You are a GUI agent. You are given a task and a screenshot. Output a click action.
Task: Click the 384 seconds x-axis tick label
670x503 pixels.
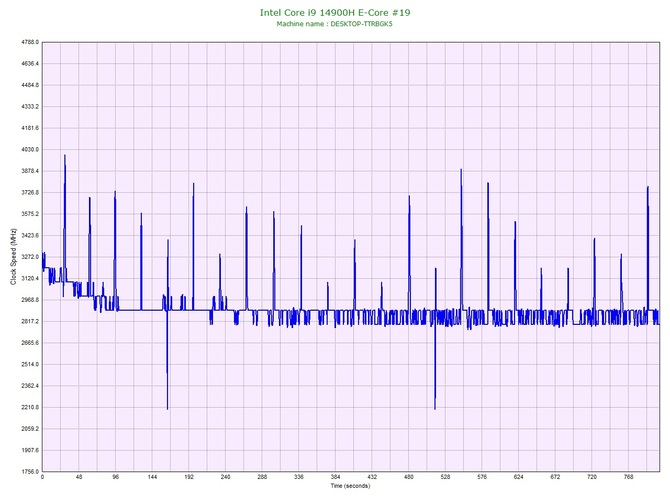pyautogui.click(x=336, y=477)
